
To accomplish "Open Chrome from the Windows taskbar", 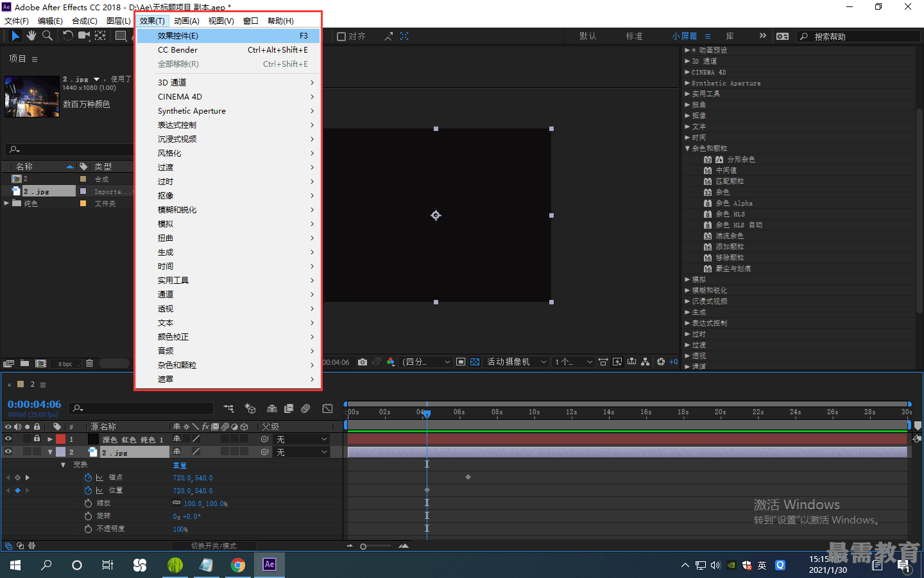I will 238,565.
